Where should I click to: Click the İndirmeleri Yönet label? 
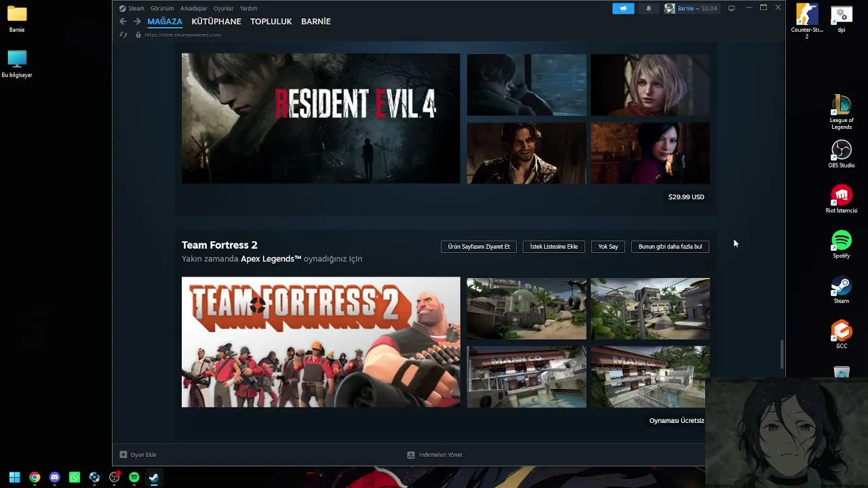point(441,455)
